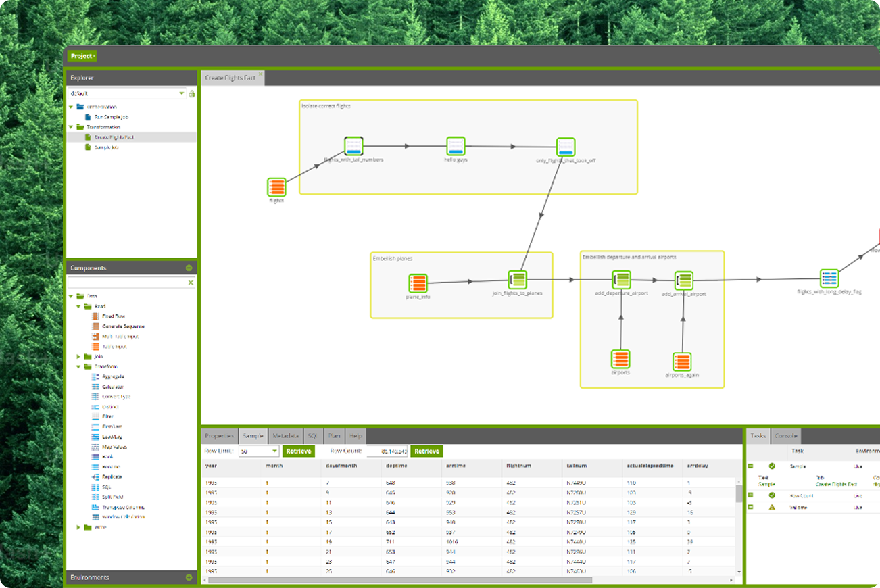Image resolution: width=880 pixels, height=588 pixels.
Task: Pick the Replicate component icon
Action: [x=96, y=477]
